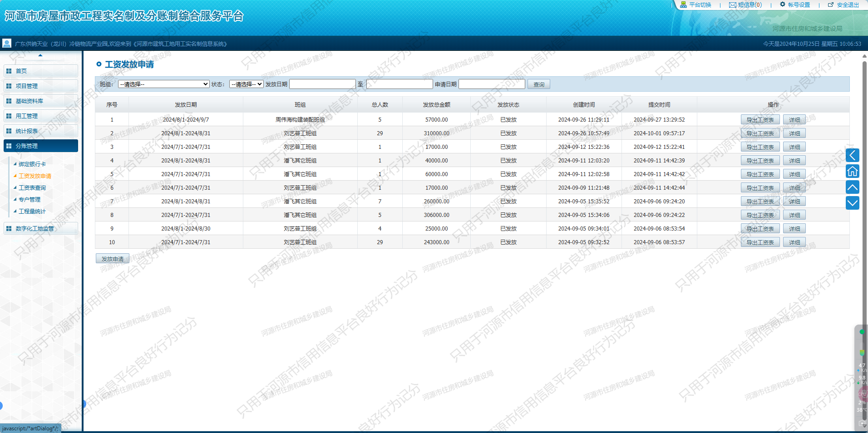Open the 项目管理 menu
The image size is (868, 433).
41,86
